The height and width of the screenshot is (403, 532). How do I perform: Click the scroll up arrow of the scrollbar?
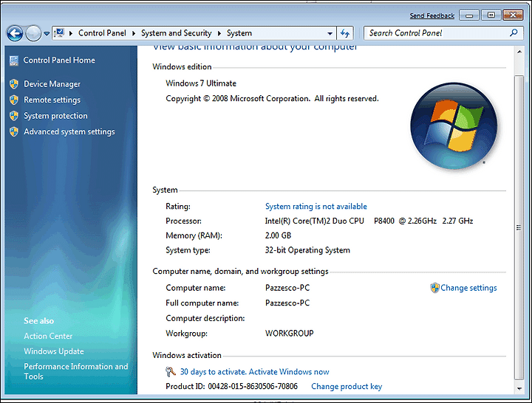[519, 52]
